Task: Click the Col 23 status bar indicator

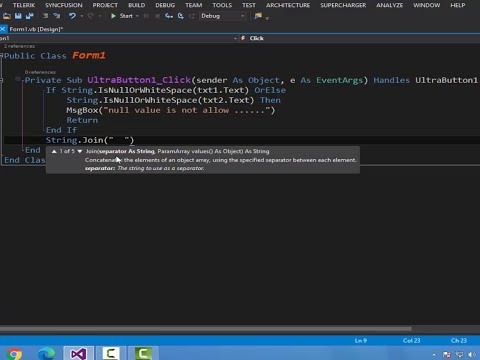Action: click(411, 340)
